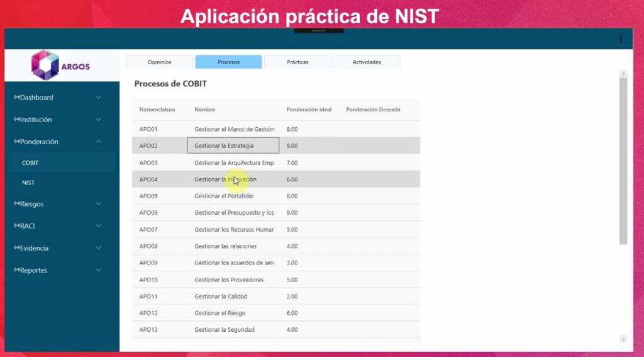Viewport: 644px width, 357px height.
Task: Expand the Dashboard menu chevron
Action: coord(98,98)
